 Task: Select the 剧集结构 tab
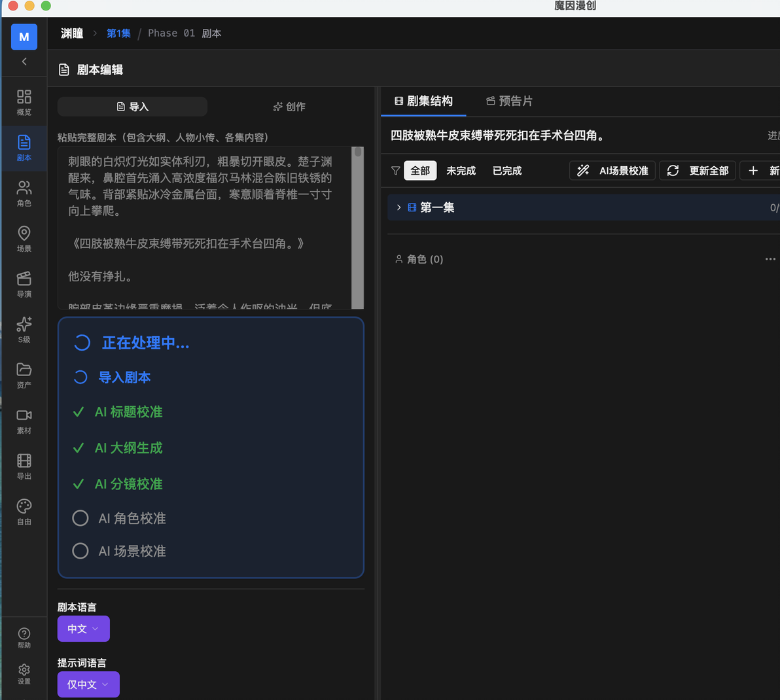(423, 101)
